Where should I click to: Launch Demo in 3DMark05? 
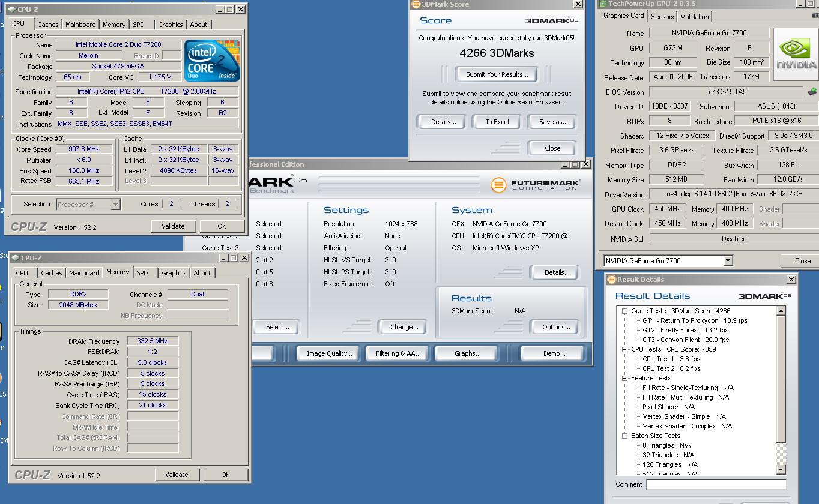tap(554, 353)
